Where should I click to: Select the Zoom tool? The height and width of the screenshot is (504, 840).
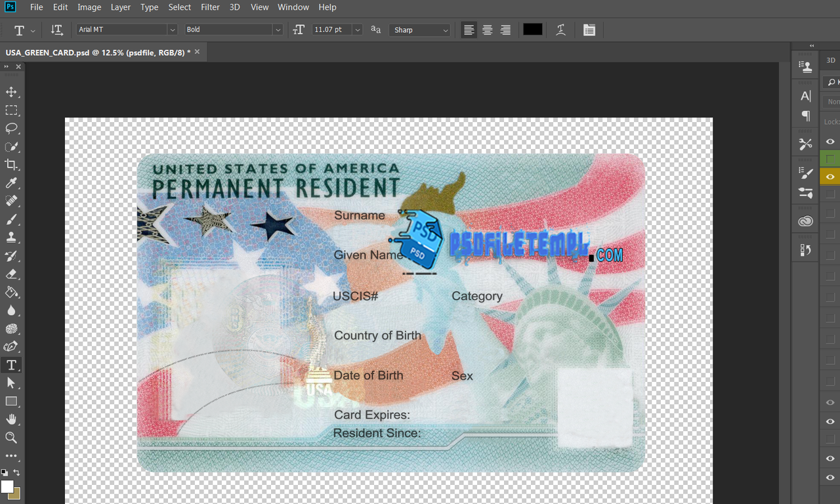point(11,438)
